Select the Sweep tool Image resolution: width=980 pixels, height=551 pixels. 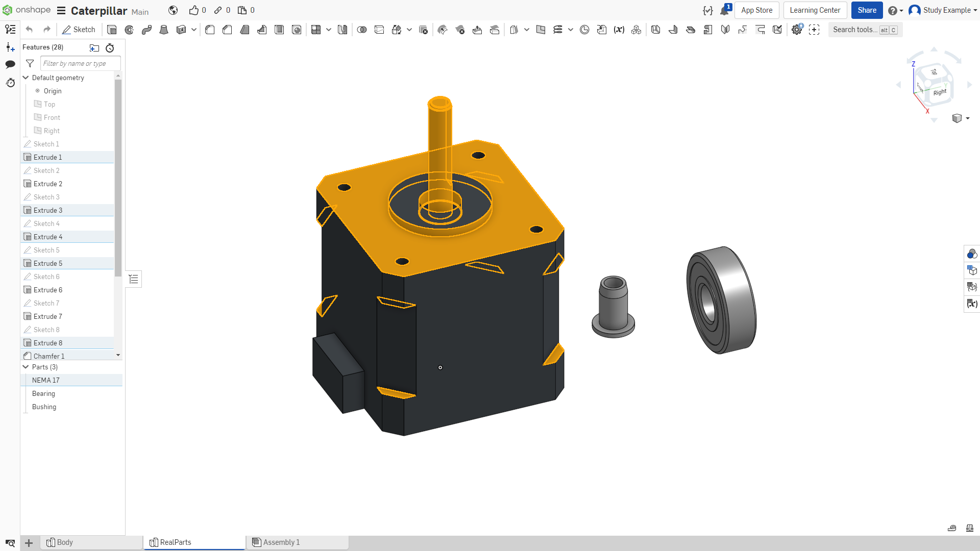tap(146, 30)
